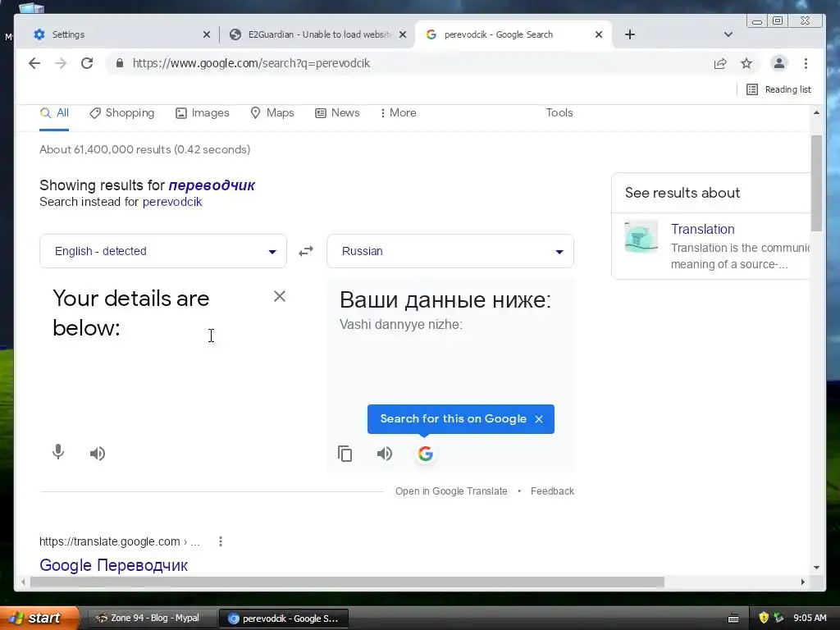Filter results by Shopping
Viewport: 840px width, 630px height.
[122, 113]
